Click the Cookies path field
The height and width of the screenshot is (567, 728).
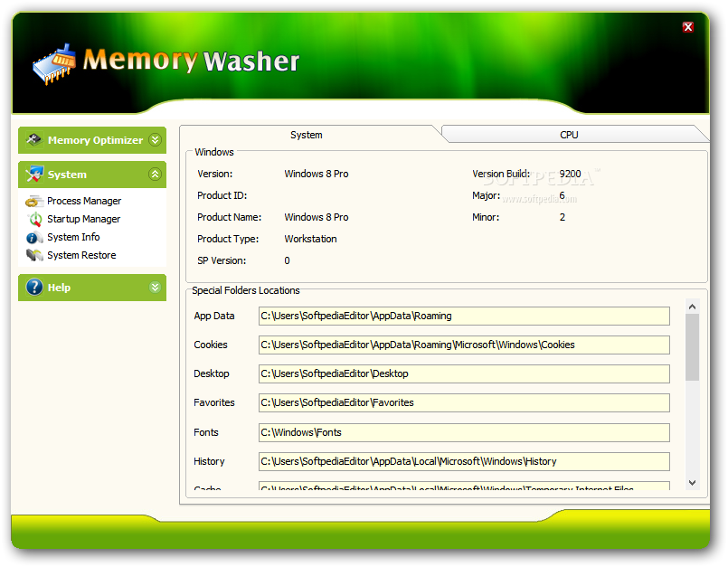tap(464, 345)
